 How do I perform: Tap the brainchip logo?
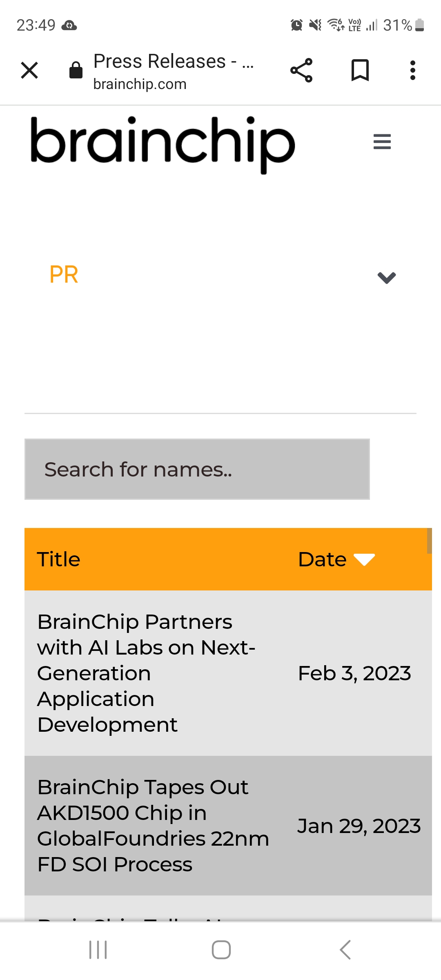click(x=163, y=144)
